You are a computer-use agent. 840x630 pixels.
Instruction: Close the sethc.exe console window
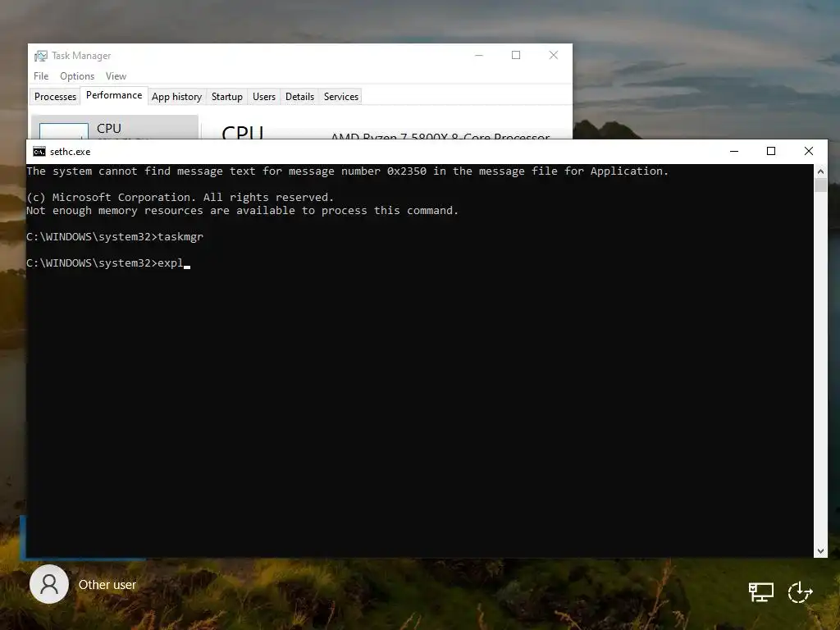click(808, 152)
